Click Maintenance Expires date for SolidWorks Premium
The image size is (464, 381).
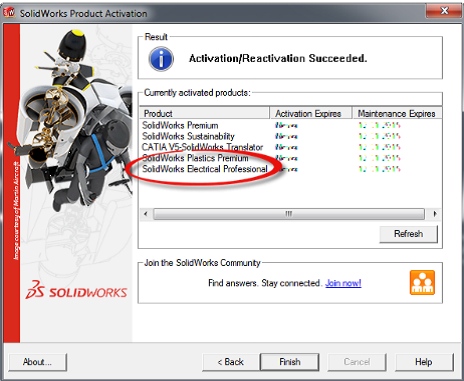(x=379, y=125)
